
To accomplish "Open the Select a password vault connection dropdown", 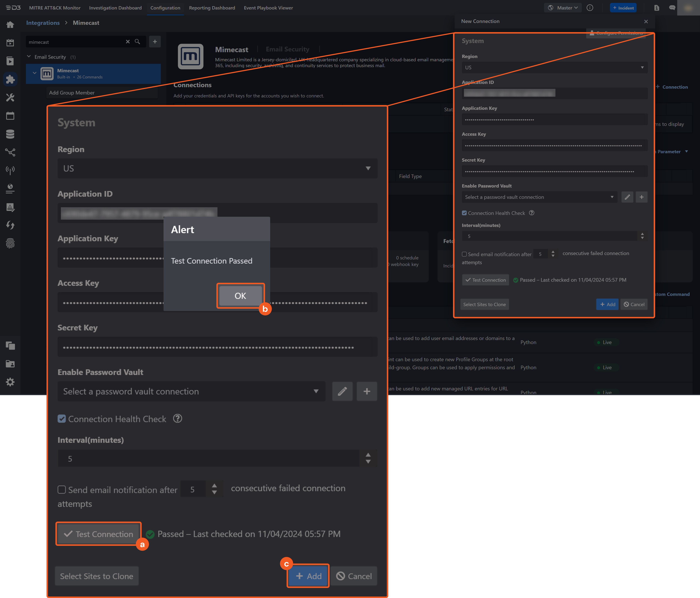I will click(x=191, y=391).
